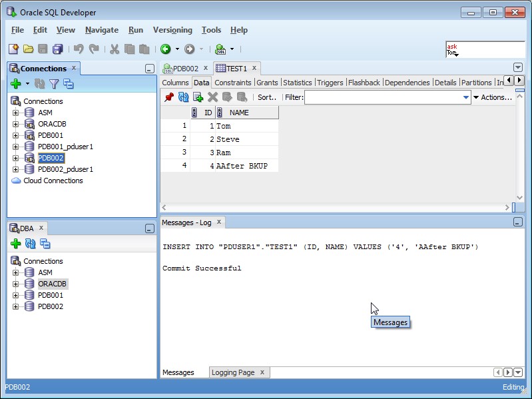Click the Open folder toolbar icon
The height and width of the screenshot is (399, 532).
click(28, 49)
